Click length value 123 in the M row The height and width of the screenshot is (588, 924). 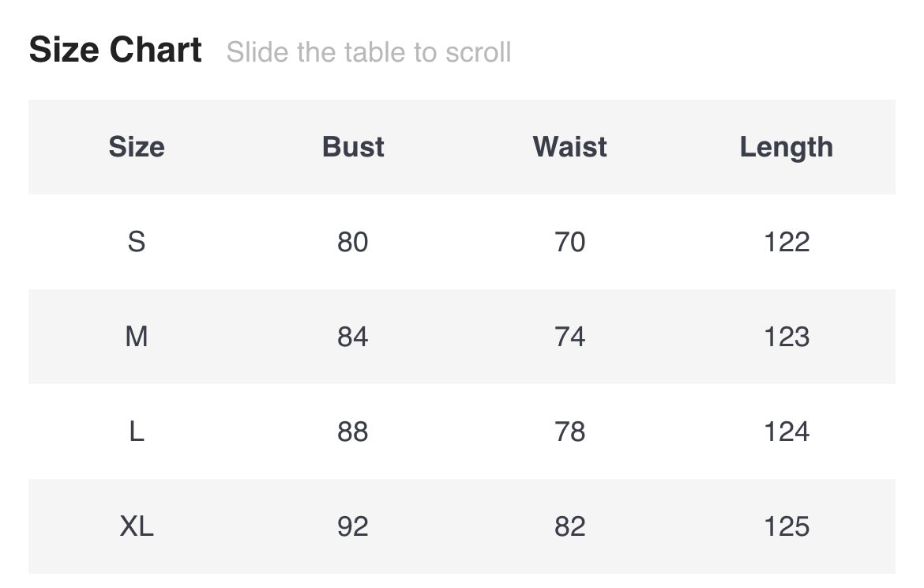(x=786, y=337)
